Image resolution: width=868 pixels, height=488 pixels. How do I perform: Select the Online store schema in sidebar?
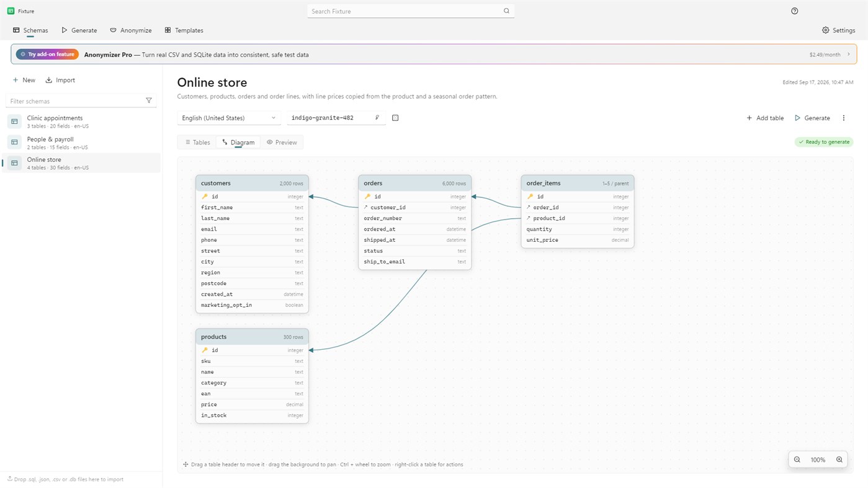pyautogui.click(x=81, y=163)
